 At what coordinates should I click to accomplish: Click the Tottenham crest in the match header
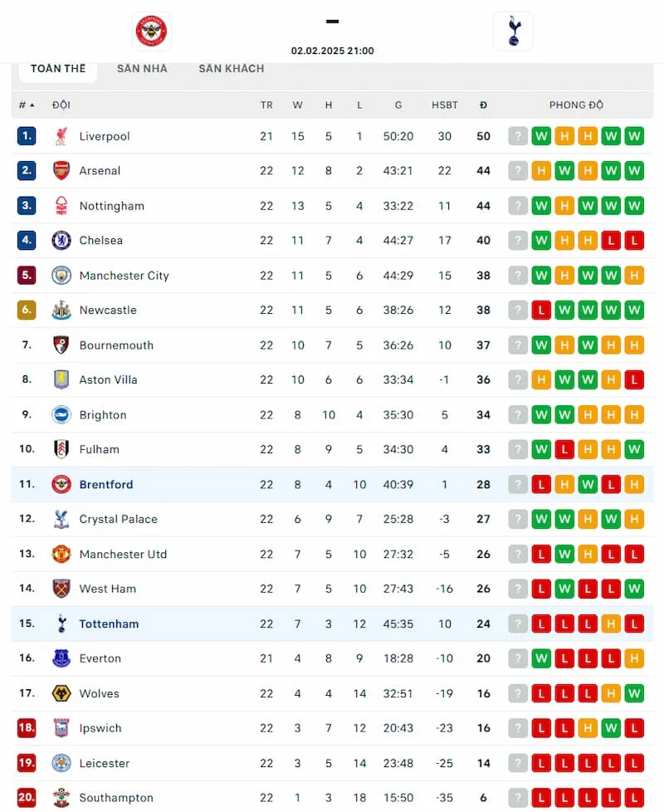[x=512, y=32]
